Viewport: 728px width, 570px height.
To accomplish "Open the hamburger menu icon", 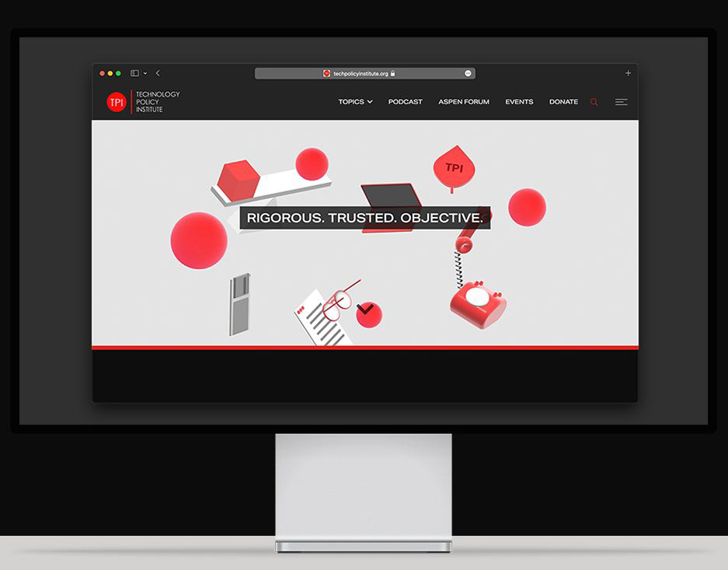I will (622, 102).
